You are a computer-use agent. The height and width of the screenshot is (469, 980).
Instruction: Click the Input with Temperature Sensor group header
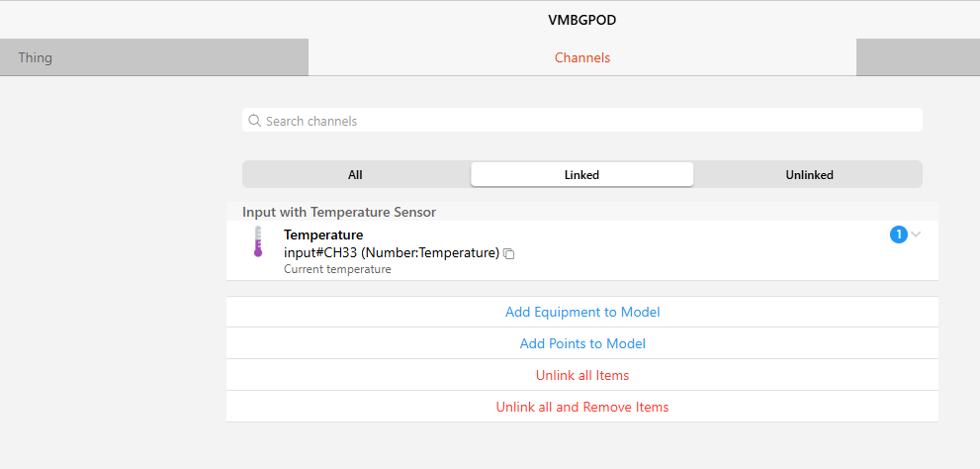[x=339, y=212]
